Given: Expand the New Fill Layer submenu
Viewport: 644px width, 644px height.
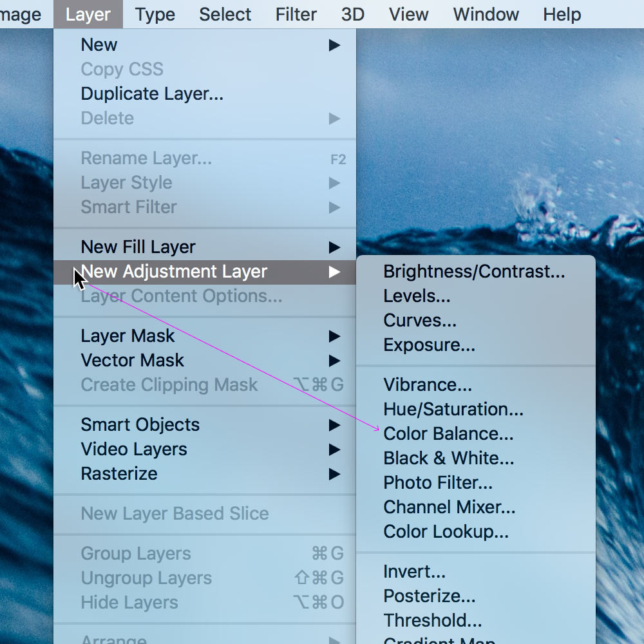Looking at the screenshot, I should coord(334,247).
